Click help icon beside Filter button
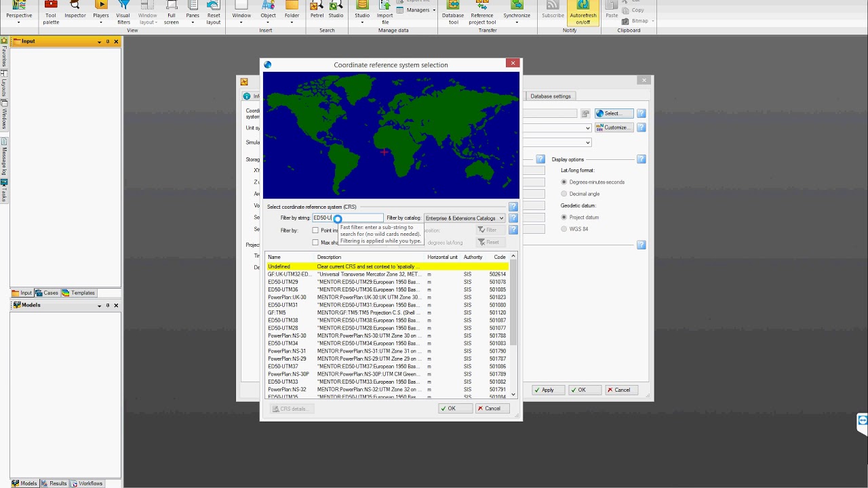Image resolution: width=868 pixels, height=488 pixels. (x=513, y=230)
